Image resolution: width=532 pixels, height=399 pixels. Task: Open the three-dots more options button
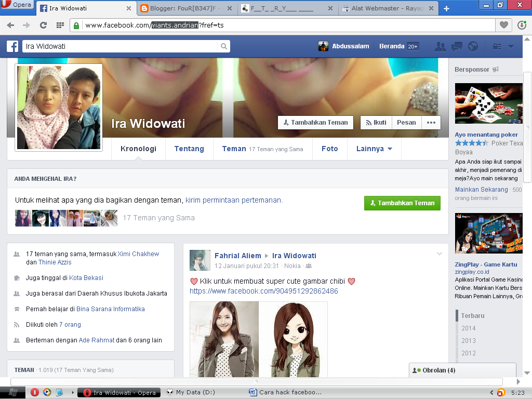tap(431, 123)
